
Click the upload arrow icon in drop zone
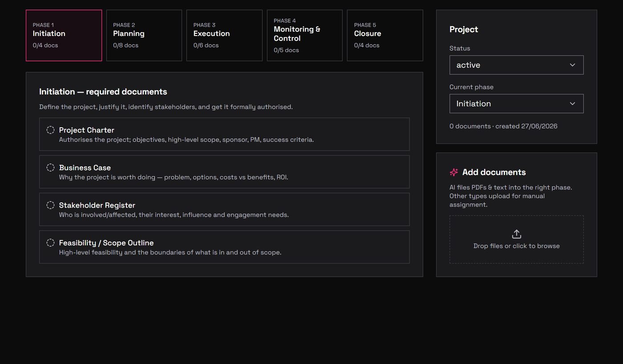click(x=516, y=234)
